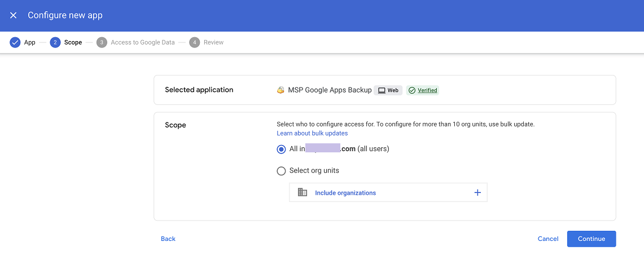The image size is (644, 259).
Task: Click the number 3 step circle
Action: point(102,42)
